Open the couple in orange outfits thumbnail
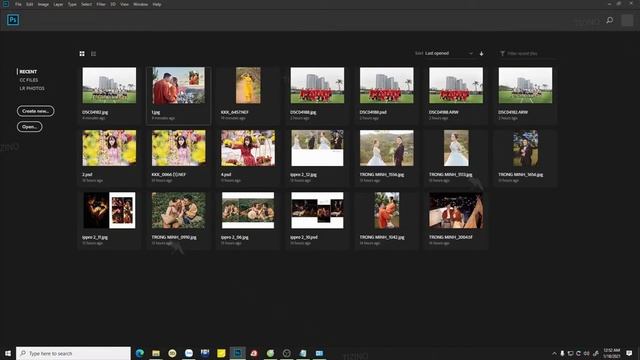 (x=387, y=210)
